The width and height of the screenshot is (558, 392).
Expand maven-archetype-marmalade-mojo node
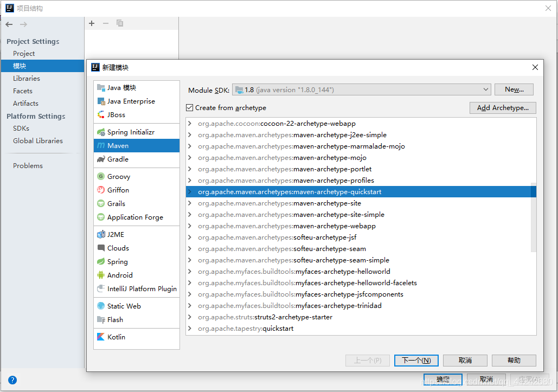190,146
